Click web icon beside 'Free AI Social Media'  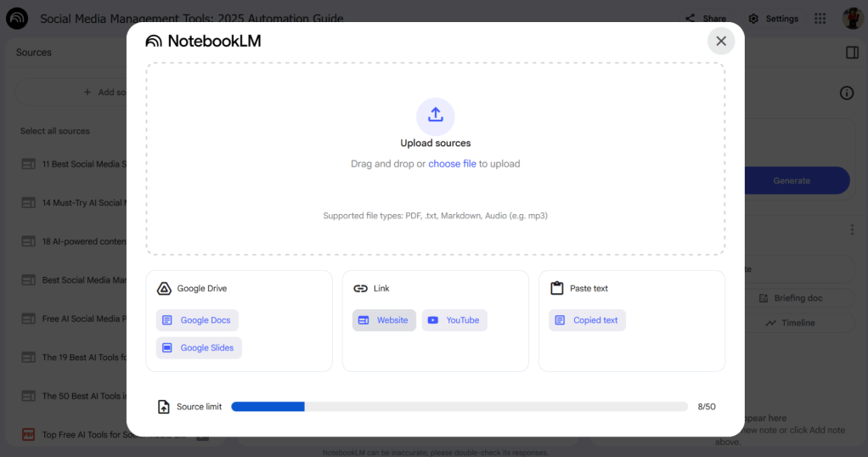click(28, 319)
